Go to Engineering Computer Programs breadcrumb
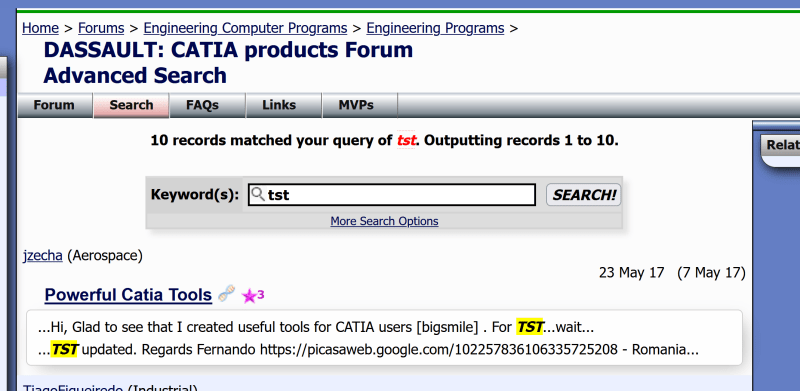The height and width of the screenshot is (391, 800). point(245,28)
